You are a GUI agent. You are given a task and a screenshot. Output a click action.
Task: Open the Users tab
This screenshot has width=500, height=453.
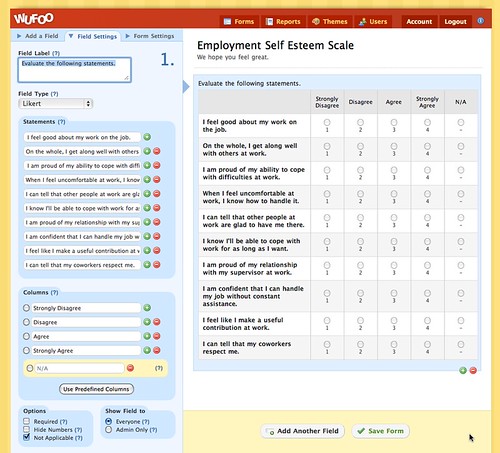pyautogui.click(x=373, y=22)
